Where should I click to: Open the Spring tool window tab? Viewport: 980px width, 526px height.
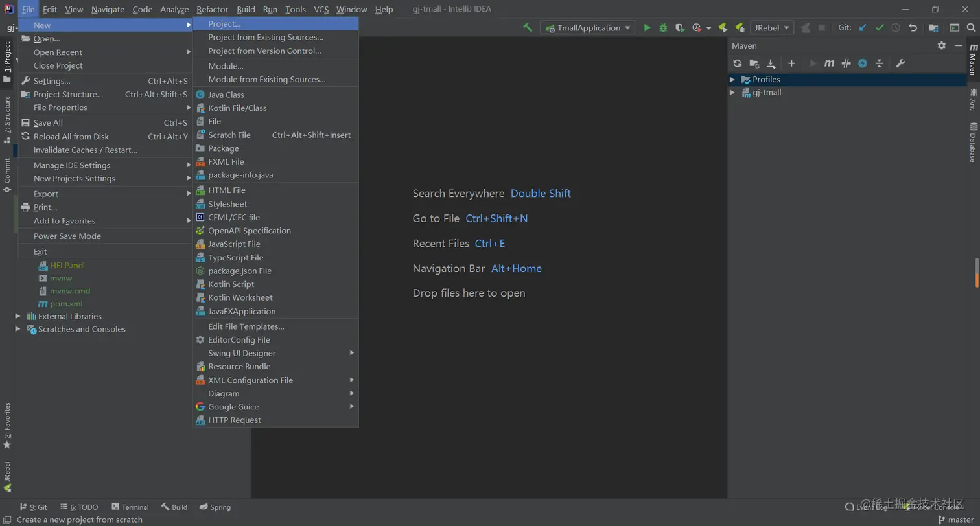(x=215, y=507)
